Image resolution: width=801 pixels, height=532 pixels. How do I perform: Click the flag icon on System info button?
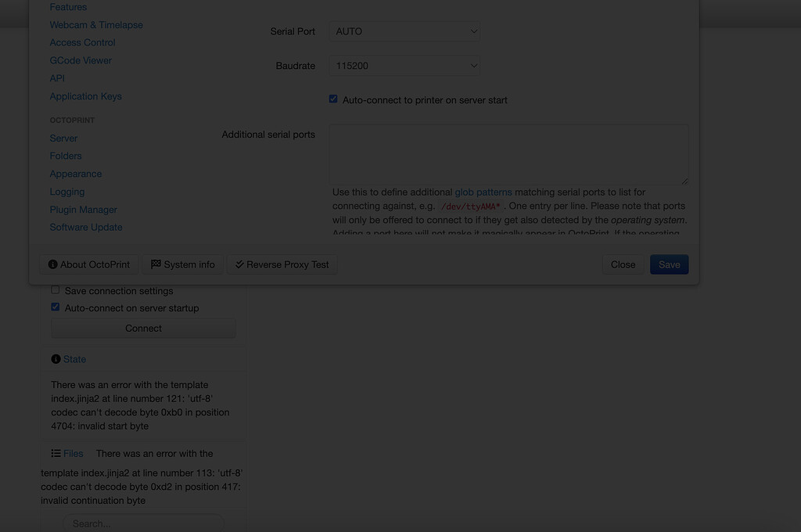coord(156,264)
